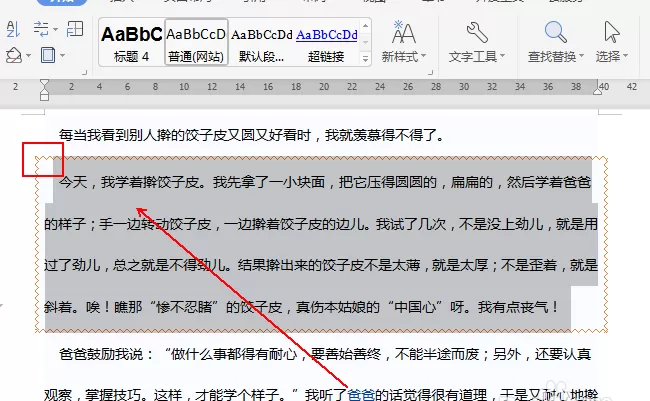The height and width of the screenshot is (401, 650).
Task: Click the highlighted line starting 斜着。唉！瞧那
Action: [x=302, y=307]
